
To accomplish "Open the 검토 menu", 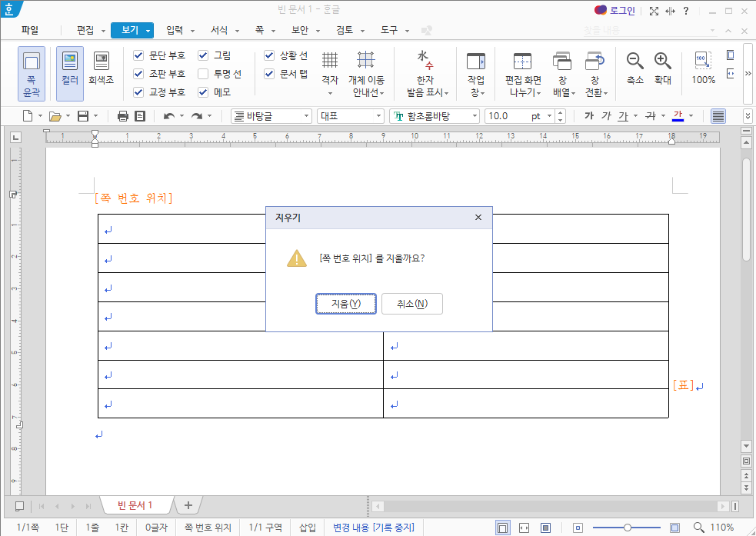I will point(345,30).
